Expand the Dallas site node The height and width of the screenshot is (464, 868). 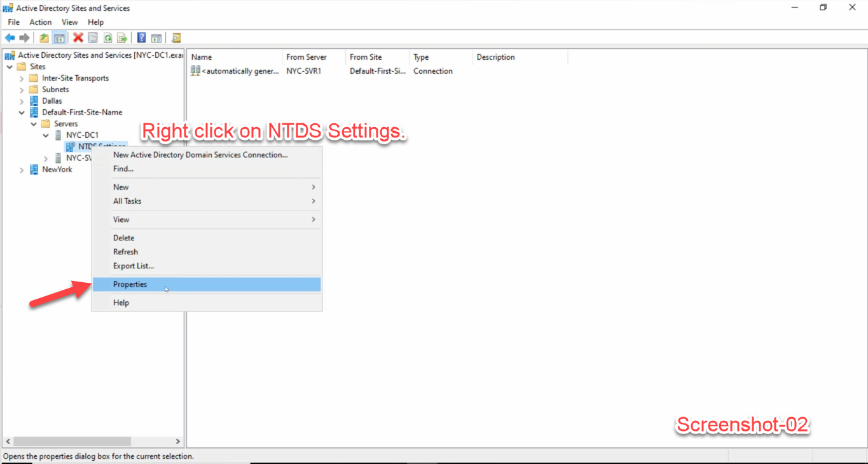22,101
